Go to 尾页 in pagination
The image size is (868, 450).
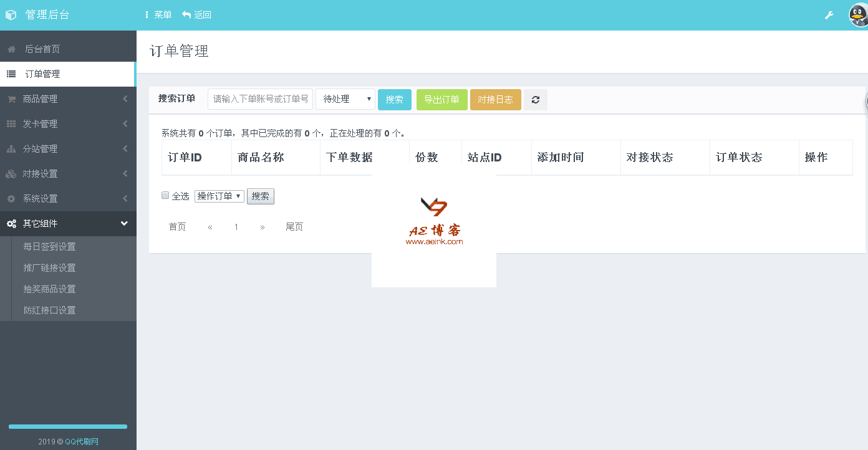[294, 227]
